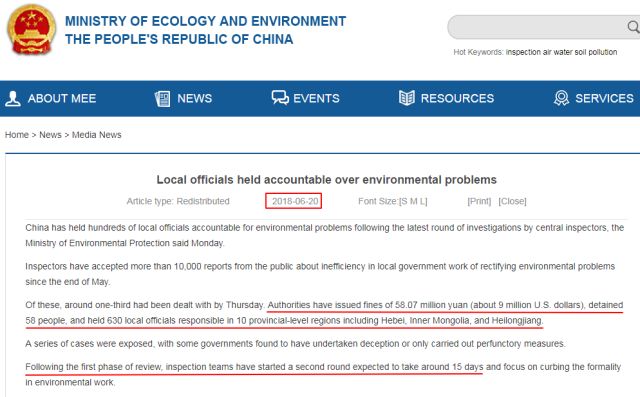
Task: Click 'THE PEOPLE'S REPUBLIC OF CHINA' title line
Action: pos(179,39)
